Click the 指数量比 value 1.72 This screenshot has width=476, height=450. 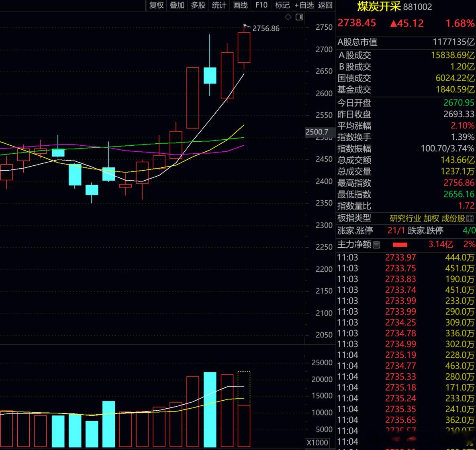click(x=466, y=206)
